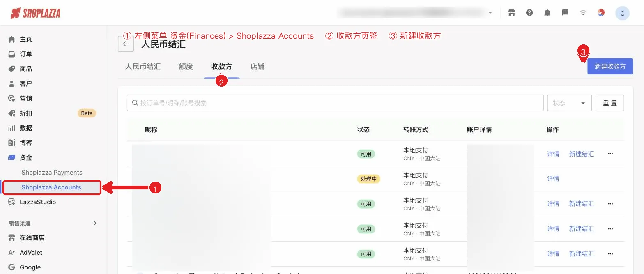This screenshot has width=644, height=274.
Task: Focus the 按订单号/昵称/账号搜索 search field
Action: point(335,103)
